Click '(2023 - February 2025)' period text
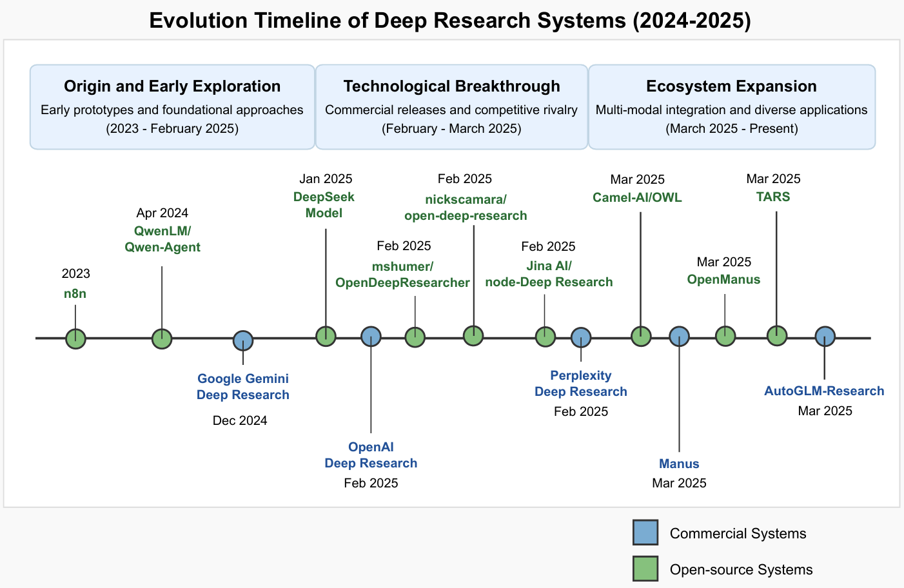Screen dimensions: 904x588 click(172, 129)
